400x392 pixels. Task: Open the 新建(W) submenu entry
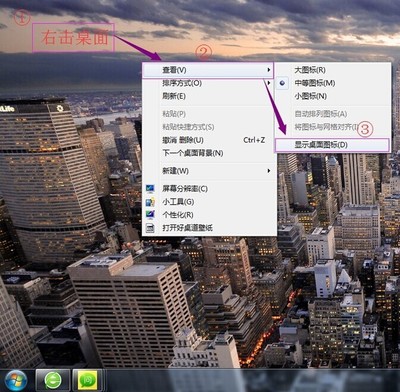pyautogui.click(x=209, y=171)
